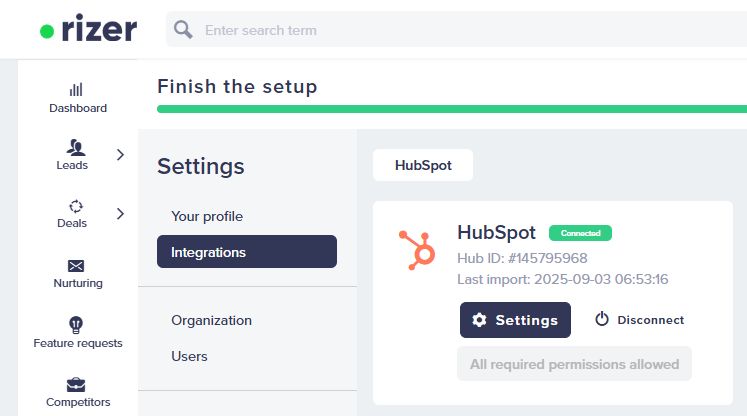Viewport: 747px width, 416px height.
Task: Open Your profile settings item
Action: point(207,216)
